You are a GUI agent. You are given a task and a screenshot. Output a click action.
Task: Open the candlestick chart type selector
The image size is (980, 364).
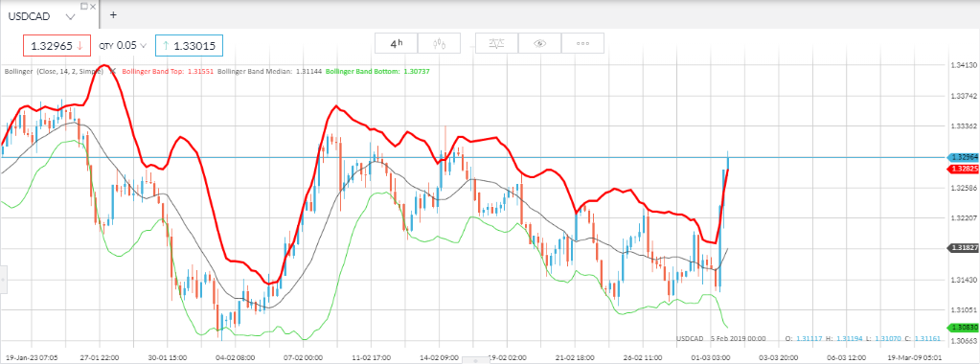click(x=440, y=43)
